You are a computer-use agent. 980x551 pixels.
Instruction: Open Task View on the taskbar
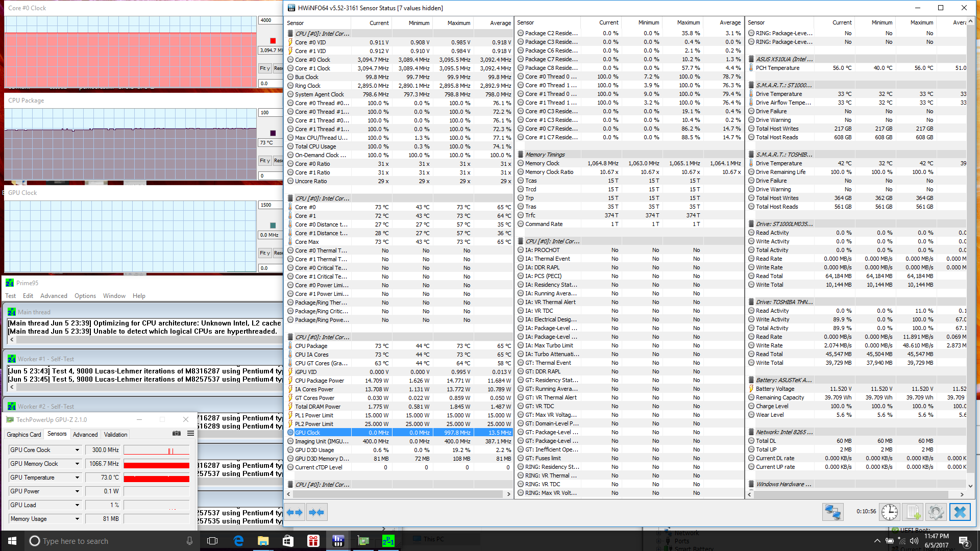tap(212, 541)
